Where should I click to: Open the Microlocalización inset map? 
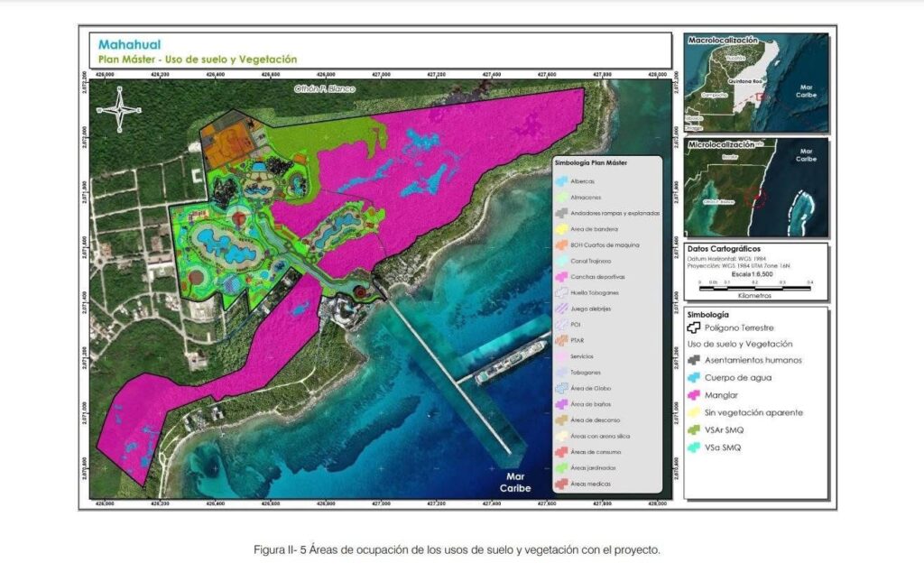[757, 190]
